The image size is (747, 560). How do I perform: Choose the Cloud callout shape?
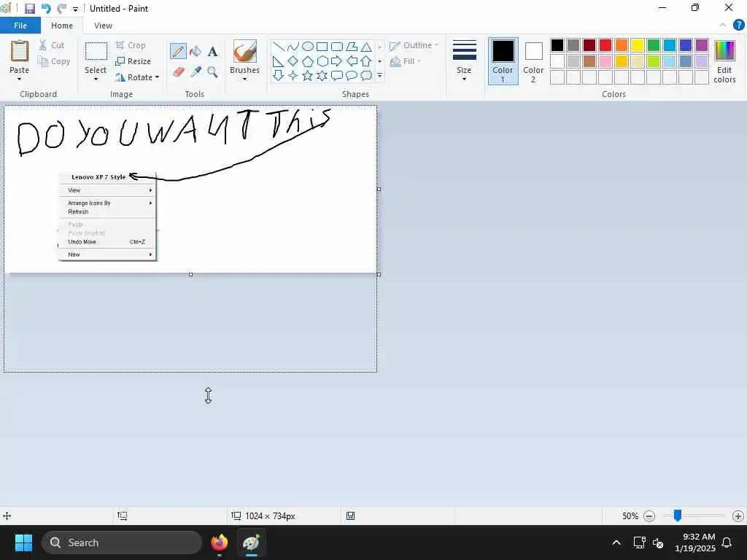pos(366,75)
